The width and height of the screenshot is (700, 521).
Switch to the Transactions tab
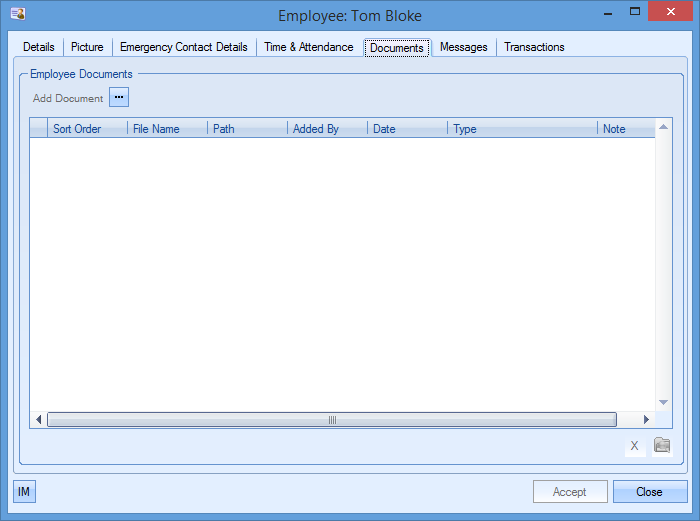click(534, 47)
